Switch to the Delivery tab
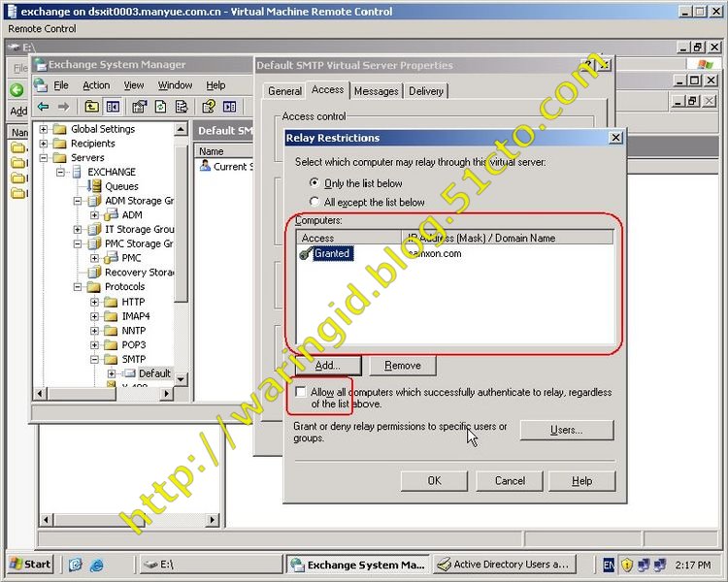Screen dimensions: 728x582 (425, 91)
